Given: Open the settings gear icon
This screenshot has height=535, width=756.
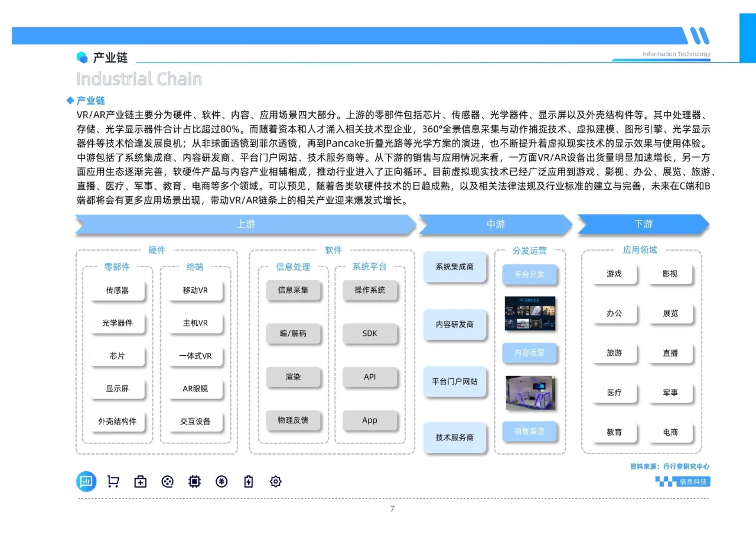Looking at the screenshot, I should (x=275, y=481).
